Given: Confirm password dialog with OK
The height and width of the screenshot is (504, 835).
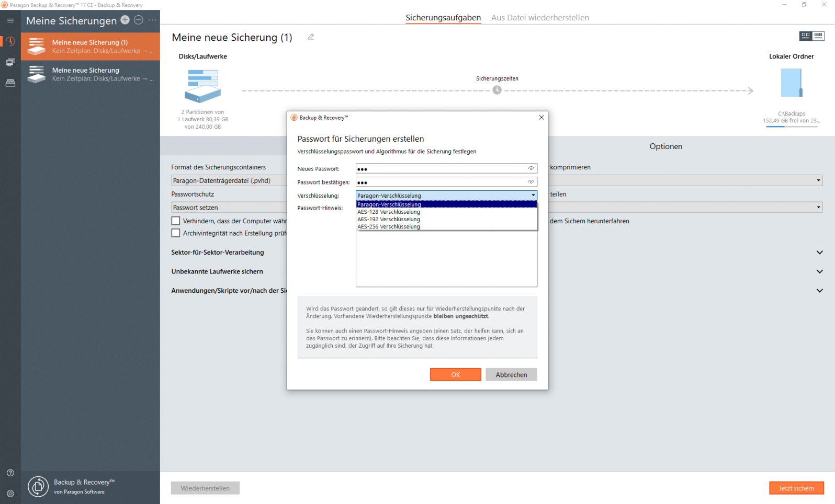Looking at the screenshot, I should [455, 375].
